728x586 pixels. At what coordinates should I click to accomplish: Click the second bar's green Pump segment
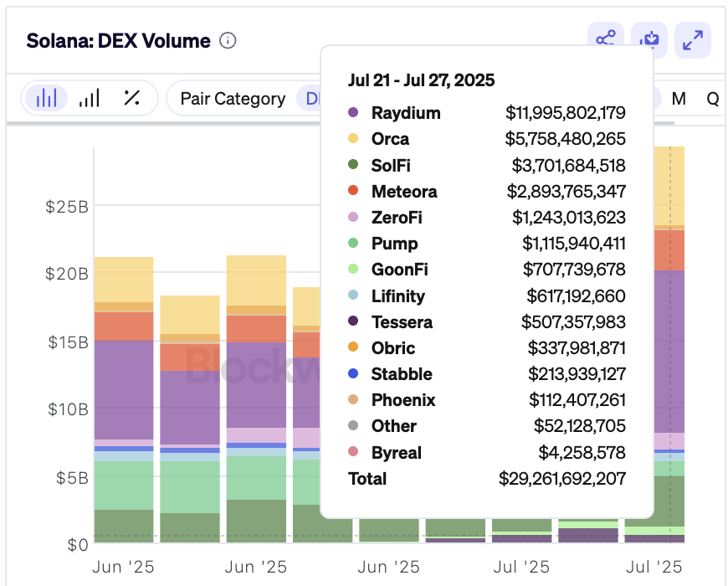[190, 487]
